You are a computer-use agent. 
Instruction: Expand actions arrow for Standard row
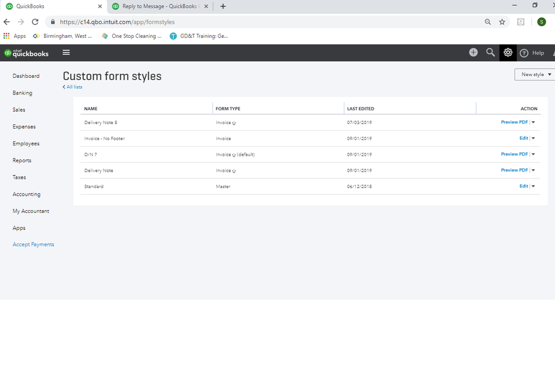[x=533, y=186]
